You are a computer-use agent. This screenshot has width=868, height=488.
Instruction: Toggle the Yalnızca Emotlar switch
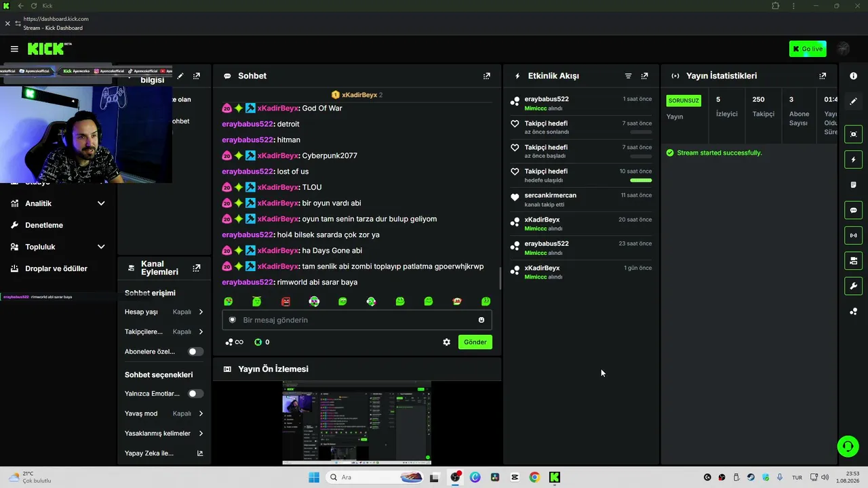tap(195, 393)
